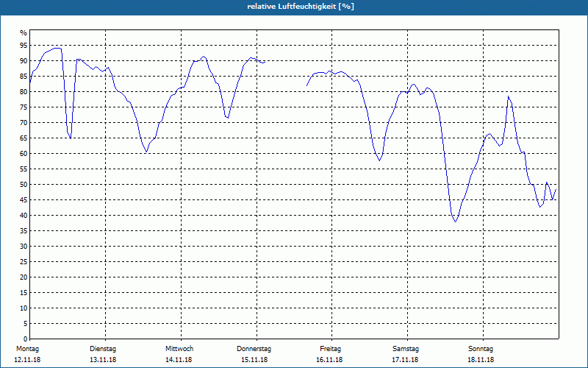Select the Samstag day label
The height and width of the screenshot is (368, 588).
coord(406,349)
